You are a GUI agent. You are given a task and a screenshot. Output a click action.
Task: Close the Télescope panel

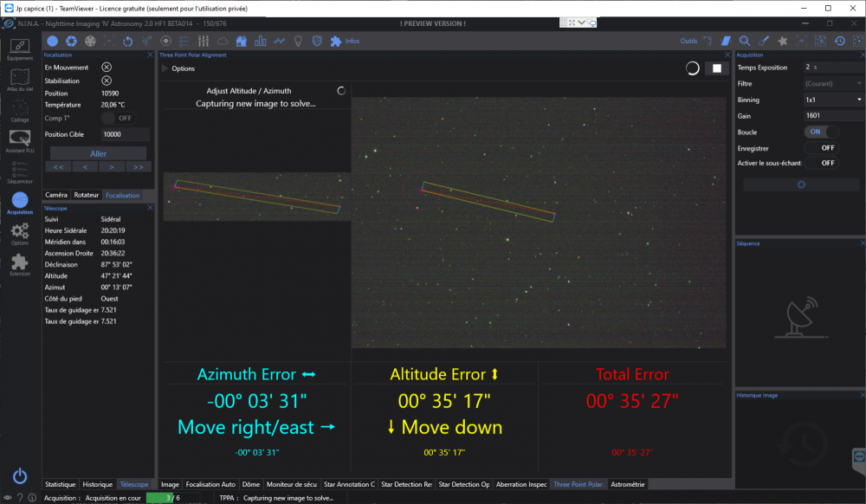(x=150, y=208)
